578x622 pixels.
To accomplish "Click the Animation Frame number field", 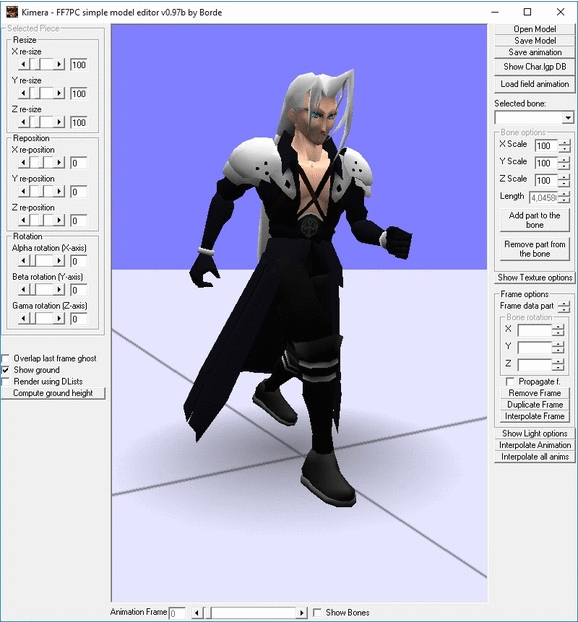I will [x=177, y=613].
